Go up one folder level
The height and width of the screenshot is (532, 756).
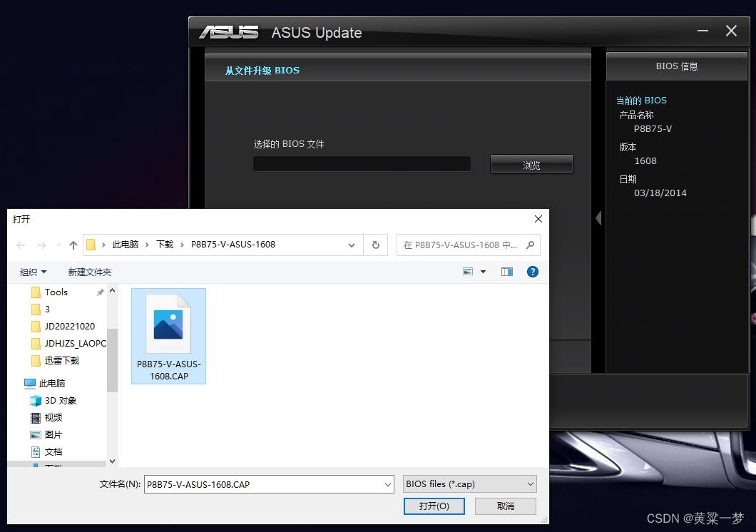click(73, 245)
